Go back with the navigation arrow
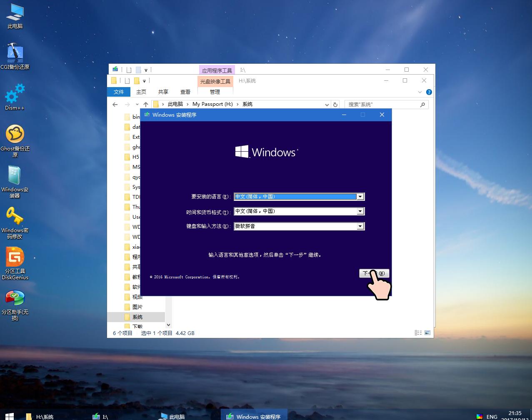Image resolution: width=532 pixels, height=420 pixels. tap(115, 104)
